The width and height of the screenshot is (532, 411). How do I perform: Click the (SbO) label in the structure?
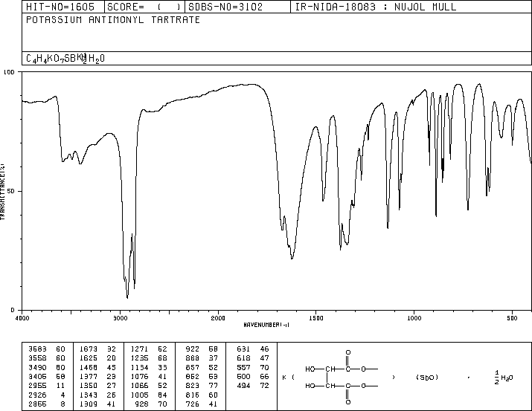tap(427, 377)
